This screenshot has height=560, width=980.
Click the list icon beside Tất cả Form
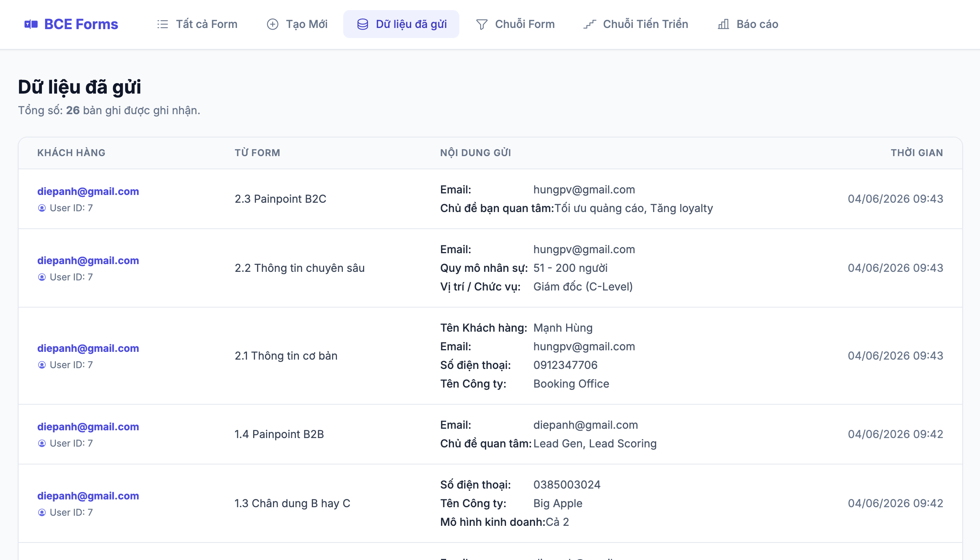163,24
